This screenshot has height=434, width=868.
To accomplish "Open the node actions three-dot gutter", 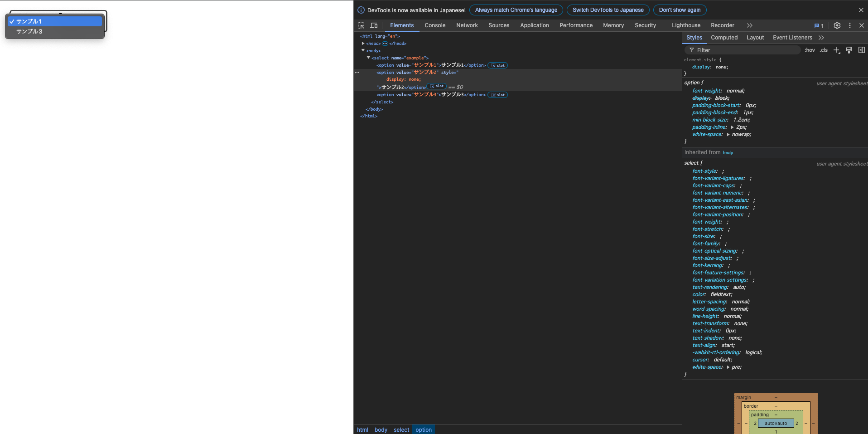I will (x=357, y=73).
